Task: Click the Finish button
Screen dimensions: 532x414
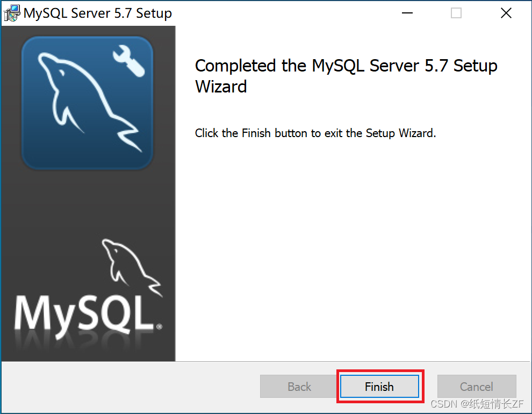Action: (379, 386)
